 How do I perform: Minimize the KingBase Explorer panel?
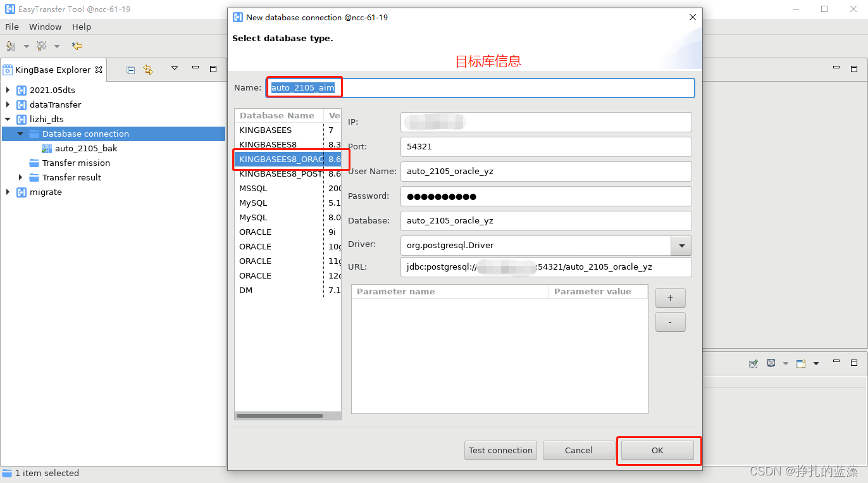point(195,68)
